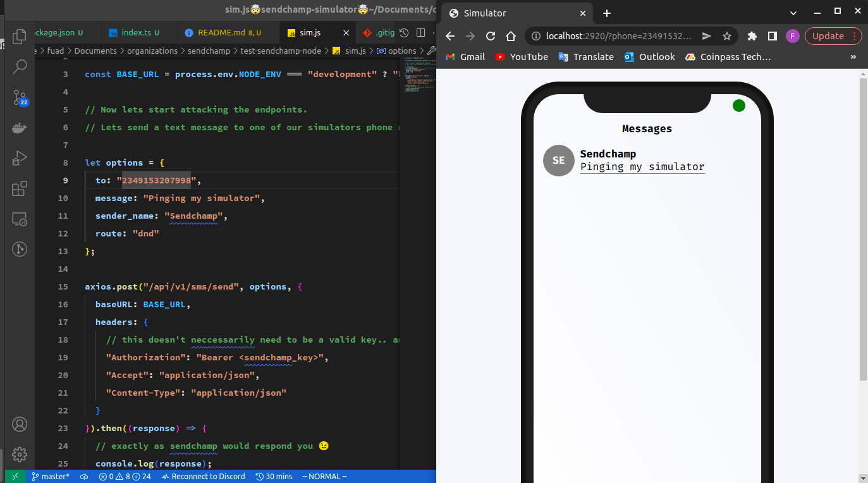View site information for localhost

click(x=536, y=36)
